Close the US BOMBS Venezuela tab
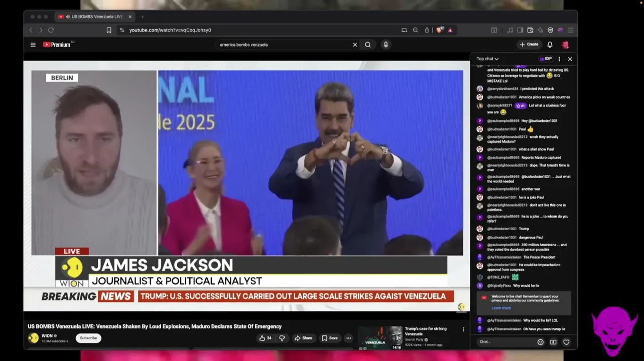The image size is (644, 361). [x=130, y=17]
